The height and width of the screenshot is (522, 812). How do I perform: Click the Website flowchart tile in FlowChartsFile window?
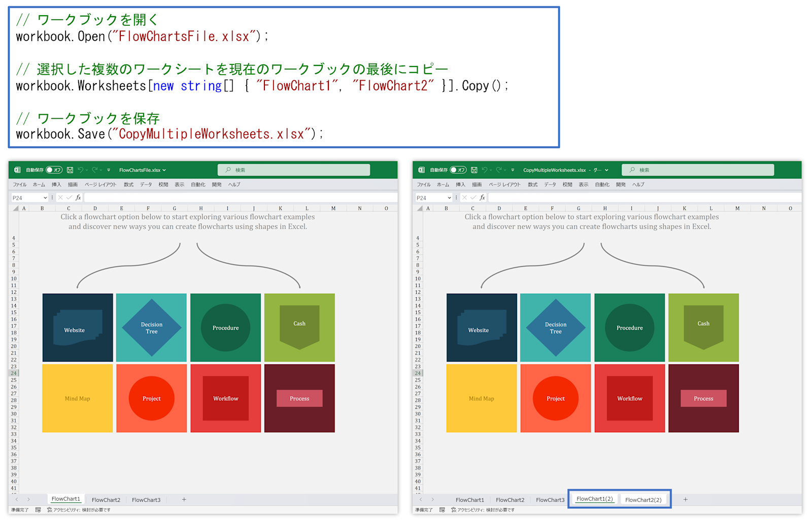78,328
